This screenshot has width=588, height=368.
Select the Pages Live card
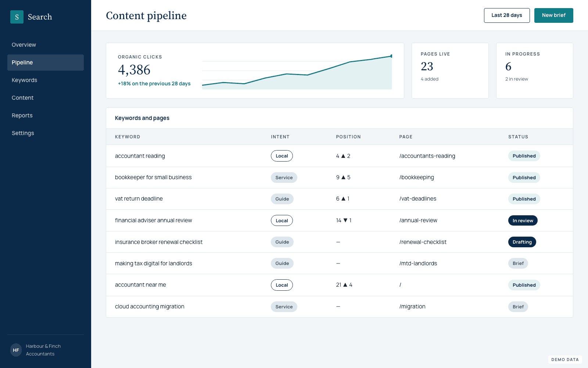coord(450,71)
